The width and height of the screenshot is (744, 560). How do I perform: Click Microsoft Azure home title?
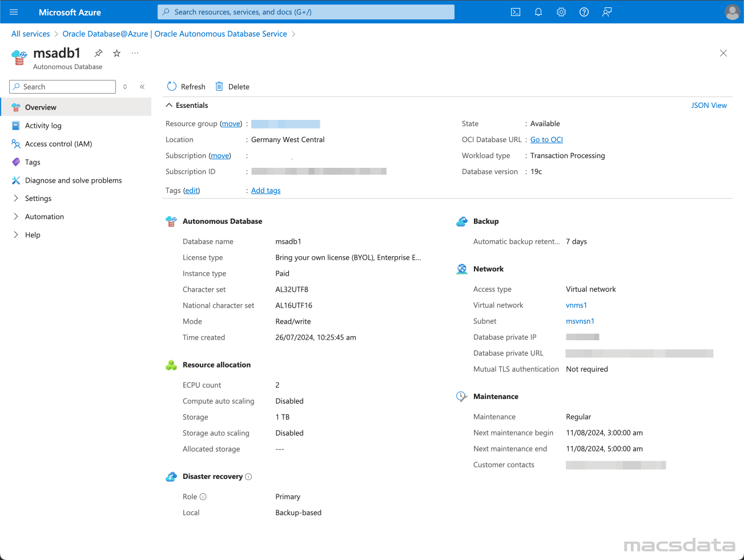70,12
